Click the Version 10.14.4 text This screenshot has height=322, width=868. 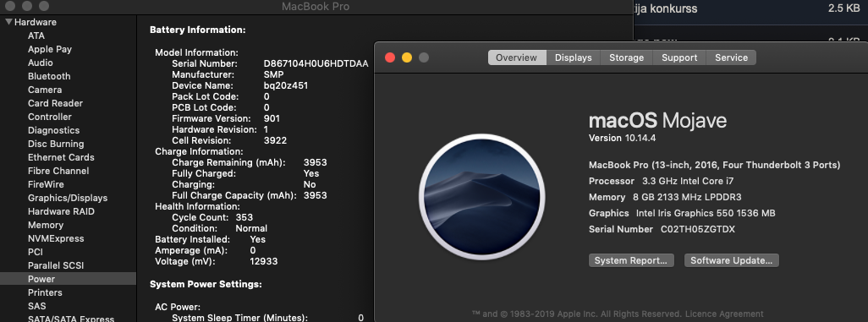pyautogui.click(x=622, y=139)
